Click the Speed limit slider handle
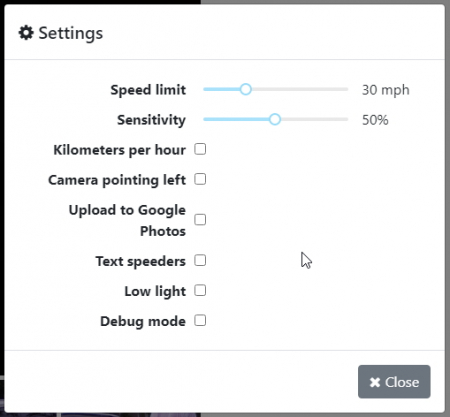Screen dimensions: 450x417 (246, 89)
